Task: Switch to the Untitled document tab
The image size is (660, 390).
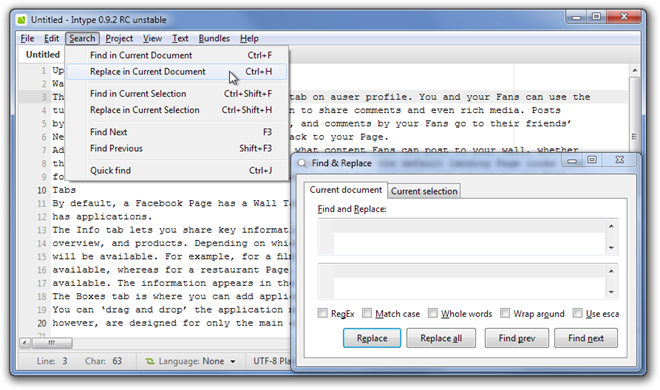Action: click(43, 55)
